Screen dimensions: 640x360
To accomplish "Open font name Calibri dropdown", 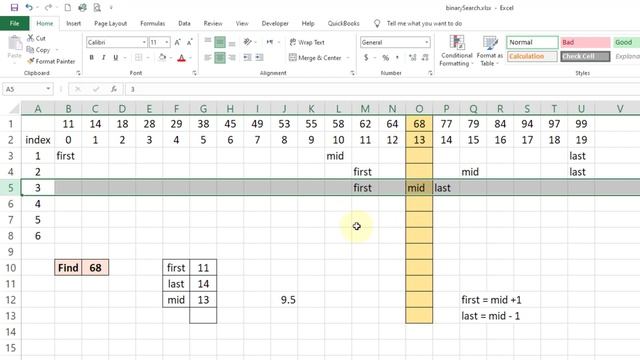I will (x=144, y=42).
